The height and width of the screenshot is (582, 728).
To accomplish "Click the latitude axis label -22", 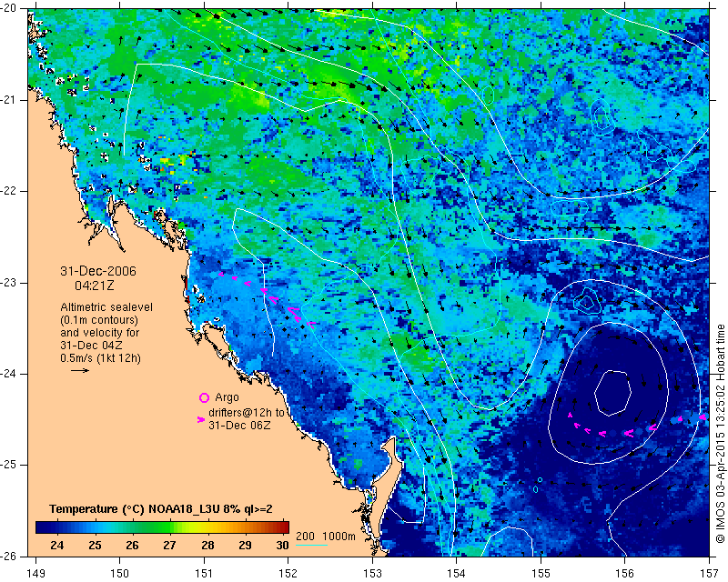I will pyautogui.click(x=9, y=191).
